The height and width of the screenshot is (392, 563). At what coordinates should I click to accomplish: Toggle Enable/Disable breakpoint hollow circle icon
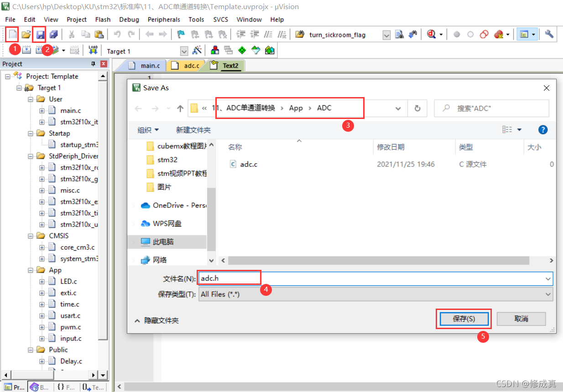click(x=470, y=34)
